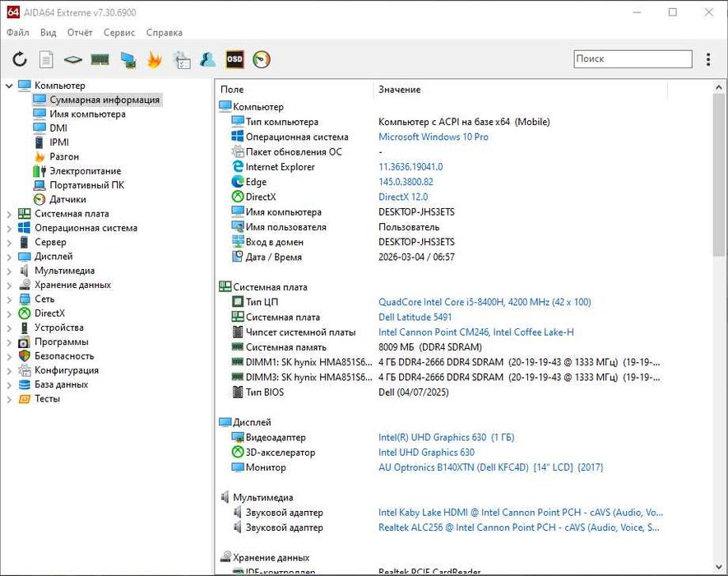Viewport: 728px width, 576px height.
Task: Select Суммарная информация tree item
Action: (x=104, y=100)
